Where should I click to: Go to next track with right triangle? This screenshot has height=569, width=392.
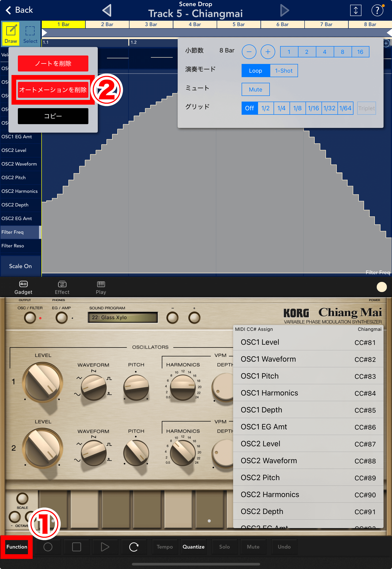[x=284, y=11]
